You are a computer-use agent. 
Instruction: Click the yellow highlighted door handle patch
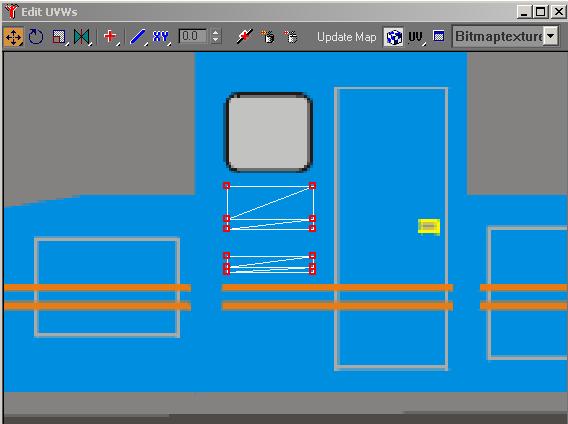(x=429, y=227)
